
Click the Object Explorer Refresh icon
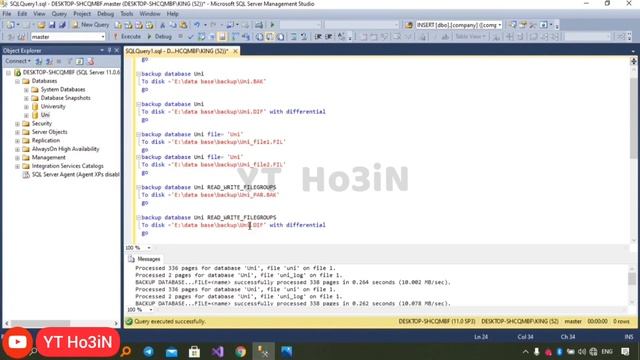pyautogui.click(x=80, y=61)
